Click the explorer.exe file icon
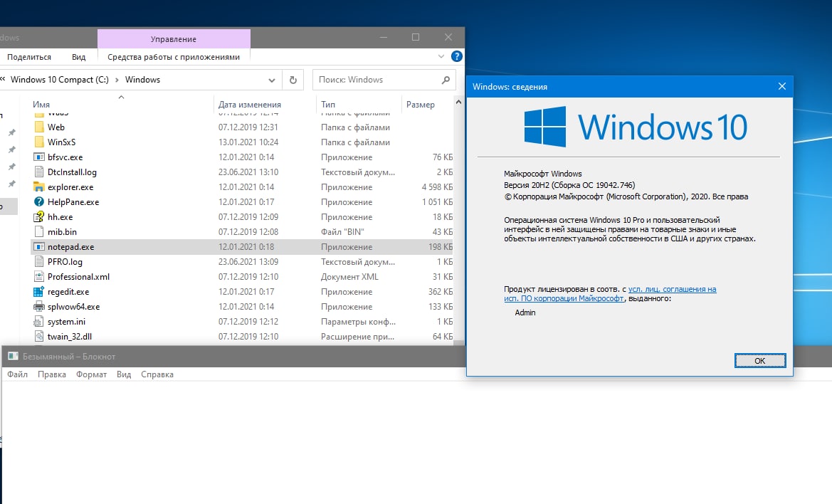Viewport: 832px width, 504px height. [x=38, y=187]
